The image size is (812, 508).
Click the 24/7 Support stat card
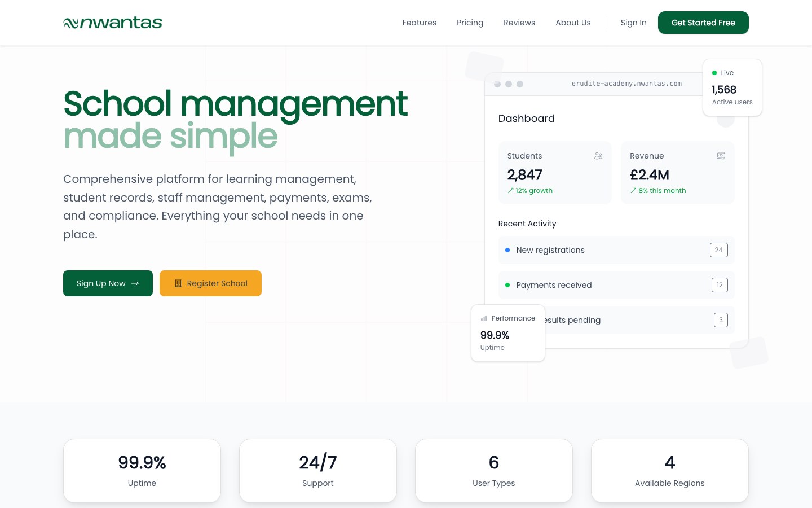point(317,471)
